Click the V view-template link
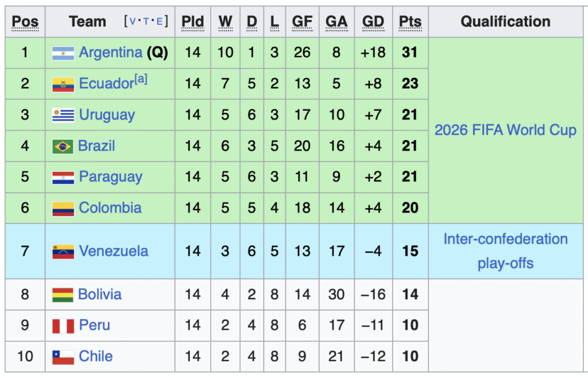Screen dimensions: 588x378 (x=132, y=21)
